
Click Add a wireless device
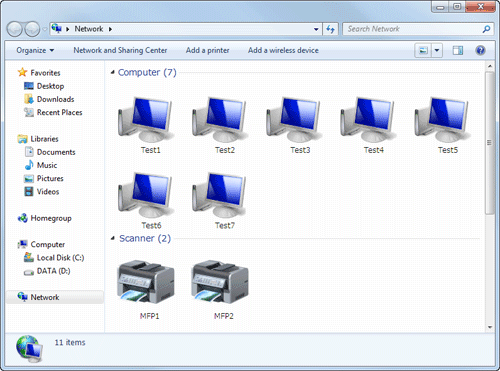(283, 50)
